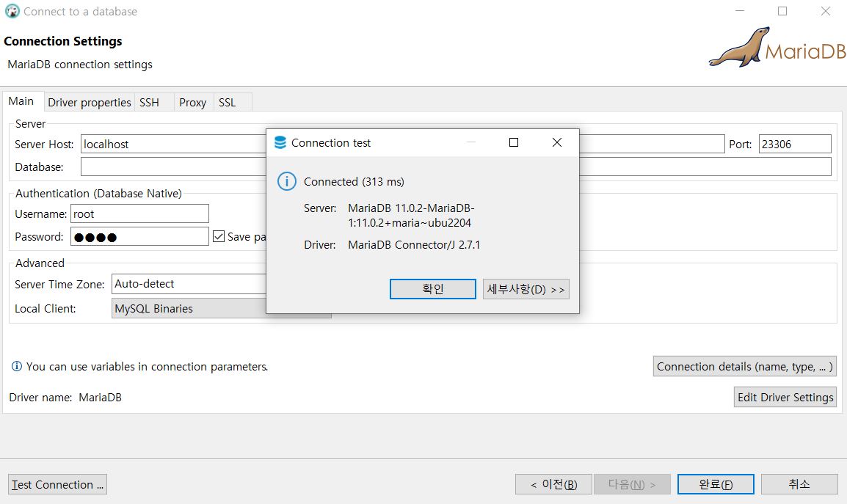Go back with the 이전(B) button
This screenshot has width=847, height=504.
(553, 484)
